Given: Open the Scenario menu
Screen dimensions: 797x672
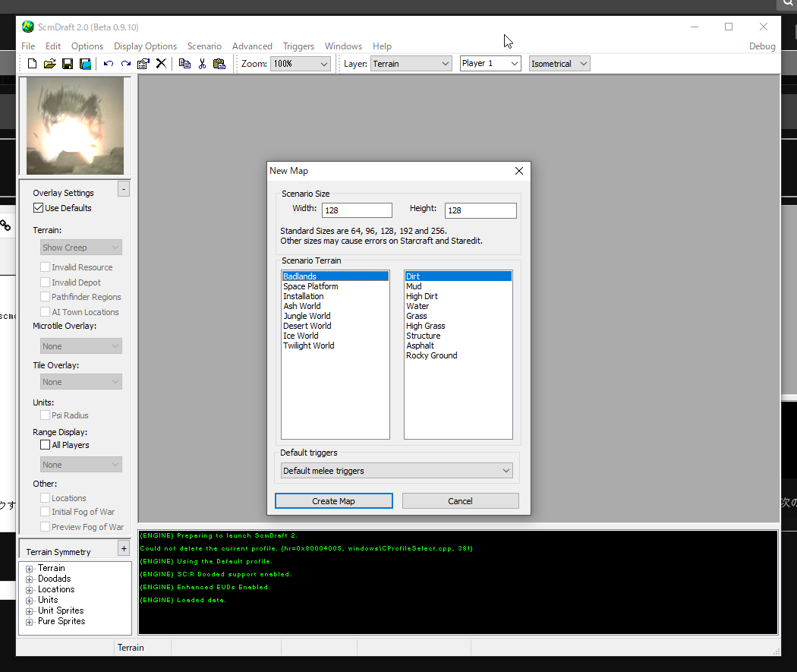Looking at the screenshot, I should [x=204, y=46].
